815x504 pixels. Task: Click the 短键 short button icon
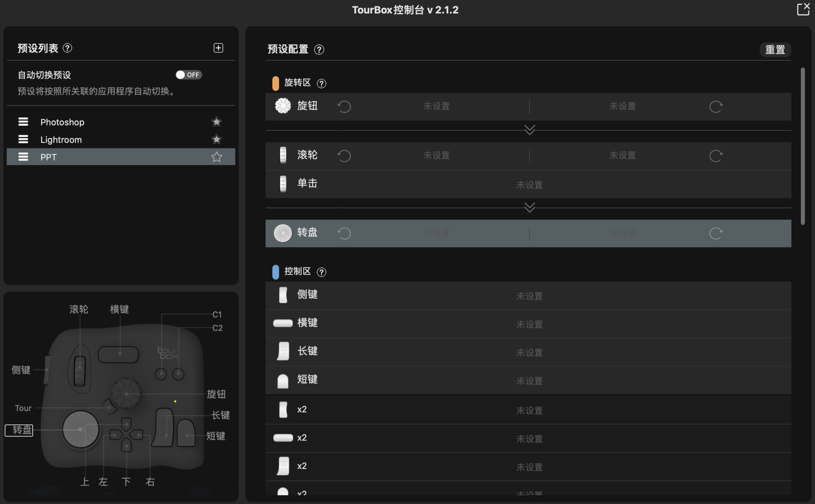tap(283, 381)
